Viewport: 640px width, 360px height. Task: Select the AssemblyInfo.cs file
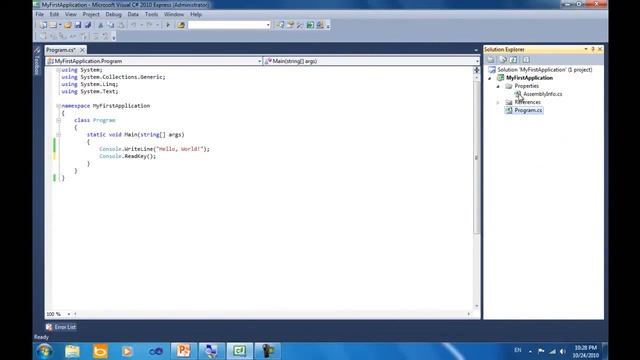pos(538,94)
